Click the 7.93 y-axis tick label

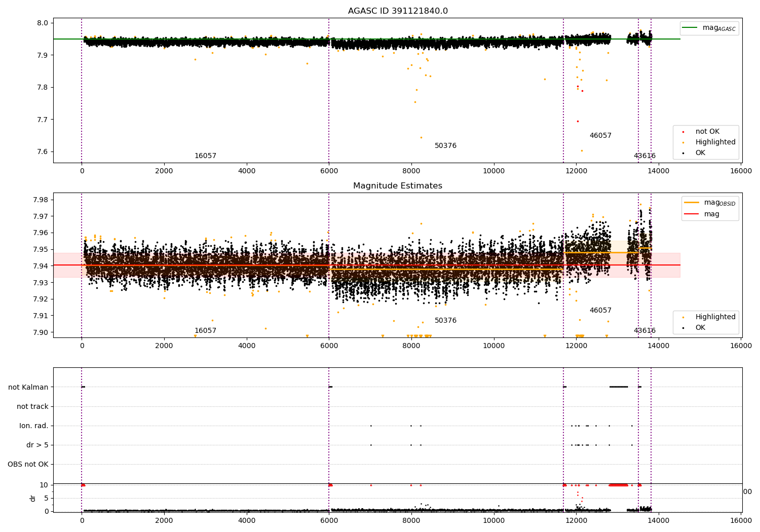coord(41,283)
